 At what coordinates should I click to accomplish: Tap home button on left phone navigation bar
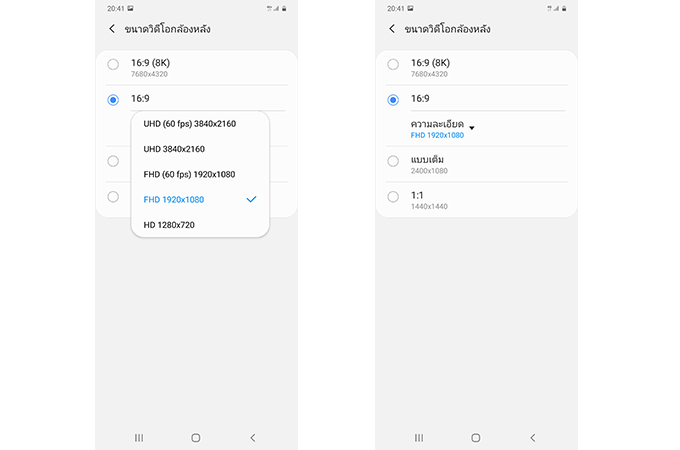click(x=196, y=438)
